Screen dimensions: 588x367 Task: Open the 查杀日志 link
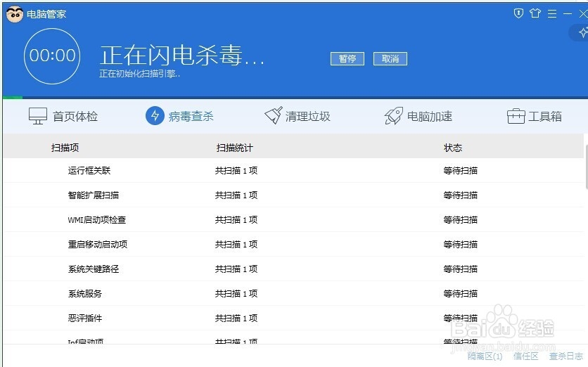pos(566,356)
